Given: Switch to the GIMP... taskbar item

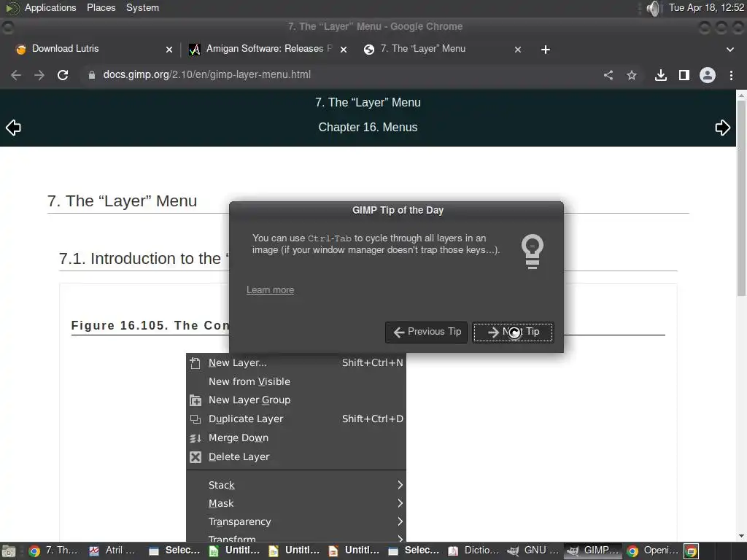Looking at the screenshot, I should 593,551.
